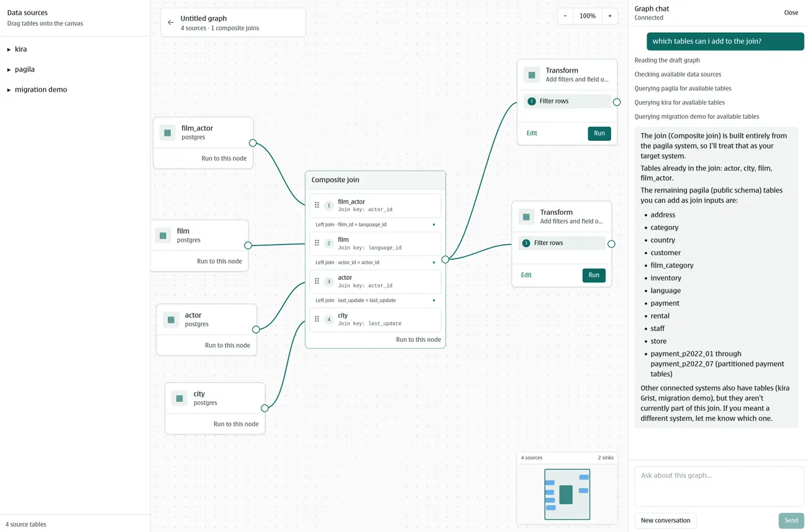The height and width of the screenshot is (532, 809).
Task: Click the upper Transform node icon
Action: click(532, 75)
